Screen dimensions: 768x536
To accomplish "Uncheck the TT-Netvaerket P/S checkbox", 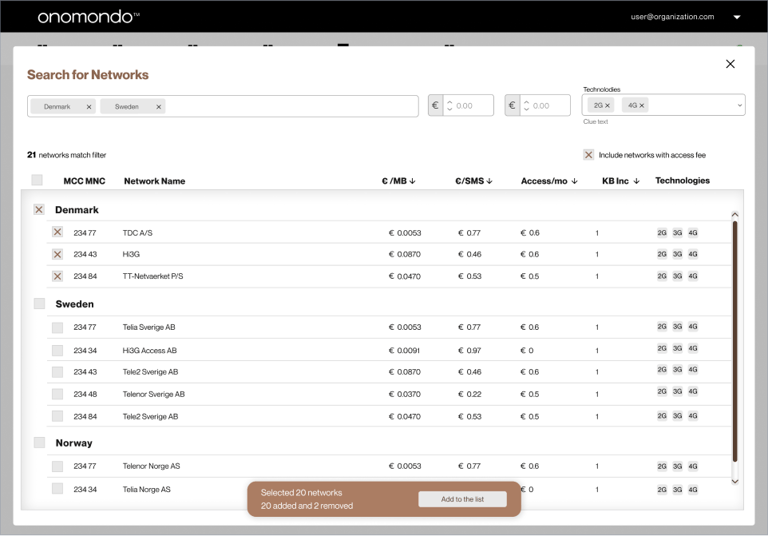I will (x=57, y=276).
